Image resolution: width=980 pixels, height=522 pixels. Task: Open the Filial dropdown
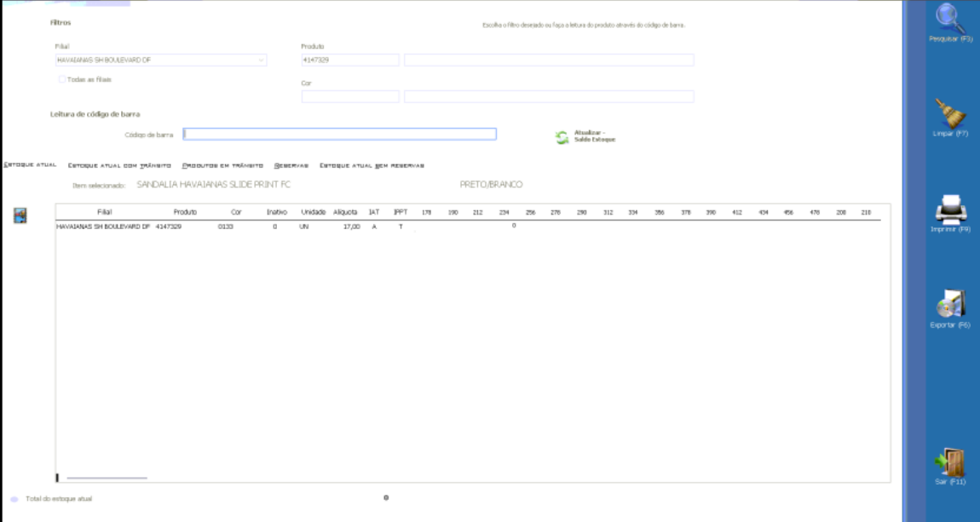pyautogui.click(x=161, y=60)
